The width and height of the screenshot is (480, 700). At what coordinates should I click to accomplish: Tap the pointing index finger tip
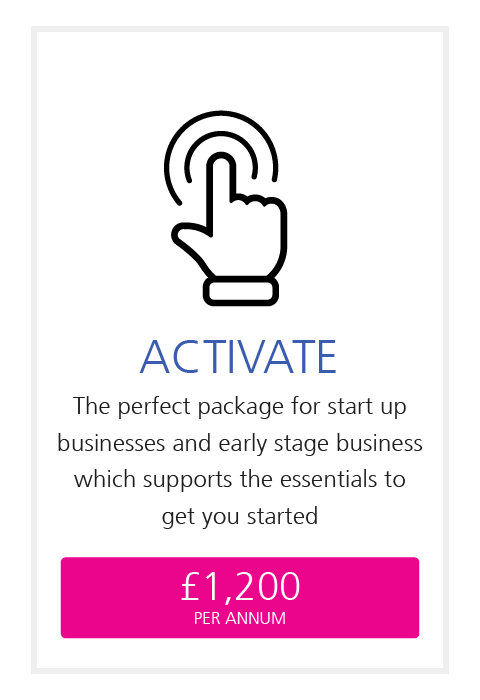[x=221, y=162]
